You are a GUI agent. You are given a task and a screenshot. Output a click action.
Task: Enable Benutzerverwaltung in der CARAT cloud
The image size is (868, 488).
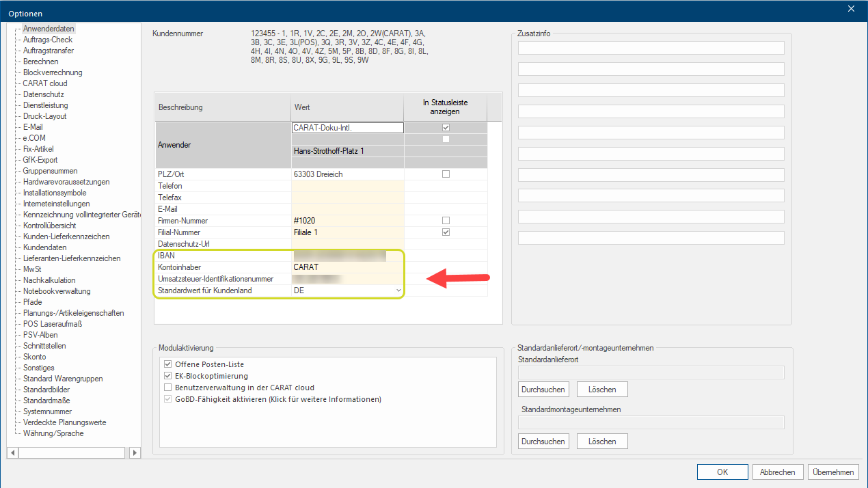point(168,388)
